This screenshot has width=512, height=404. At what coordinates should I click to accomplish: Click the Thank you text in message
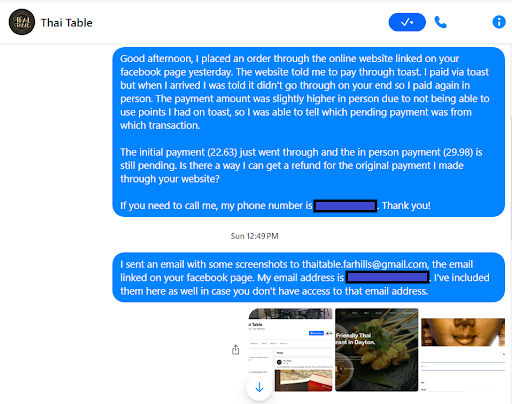pyautogui.click(x=406, y=206)
